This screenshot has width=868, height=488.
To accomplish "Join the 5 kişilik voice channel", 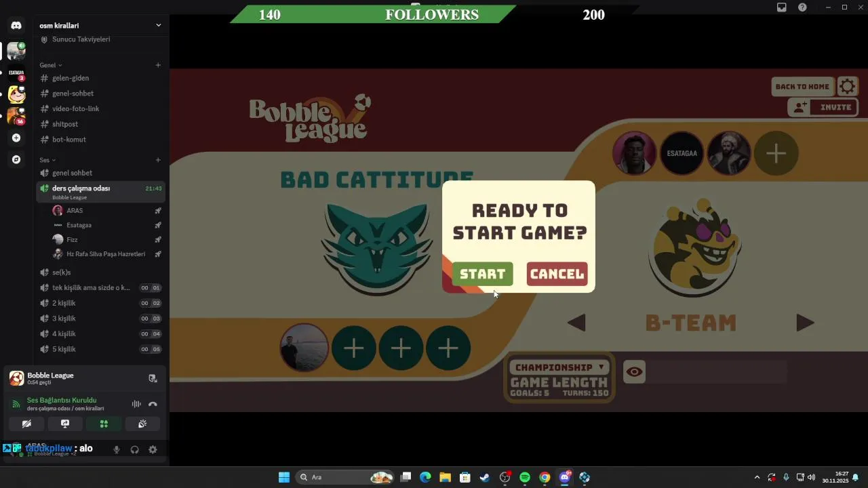I will (x=100, y=349).
